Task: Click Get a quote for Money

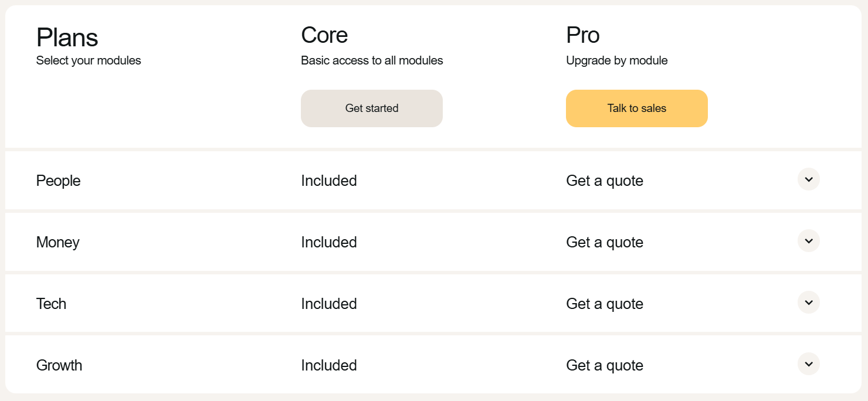Action: [604, 242]
